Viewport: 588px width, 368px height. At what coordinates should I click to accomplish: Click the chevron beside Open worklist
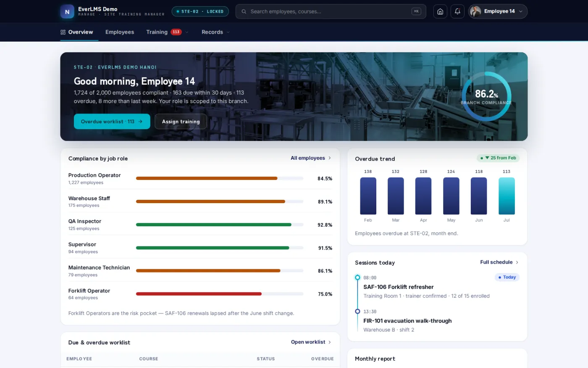coord(330,342)
